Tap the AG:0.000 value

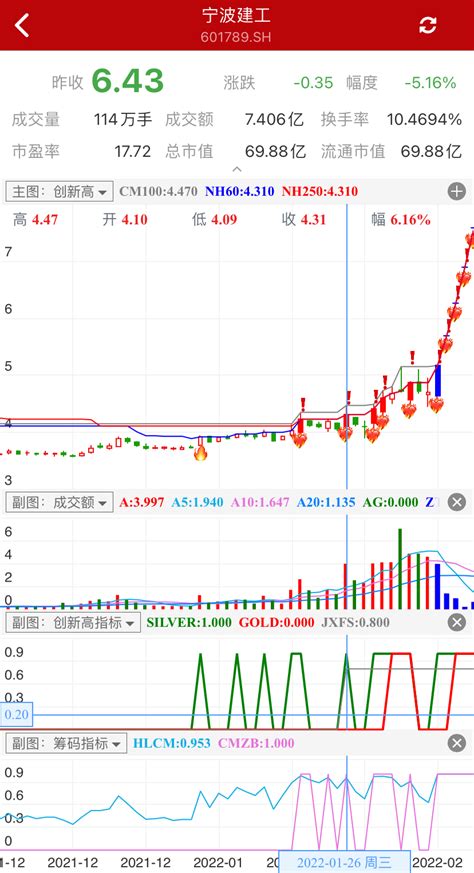pyautogui.click(x=390, y=503)
